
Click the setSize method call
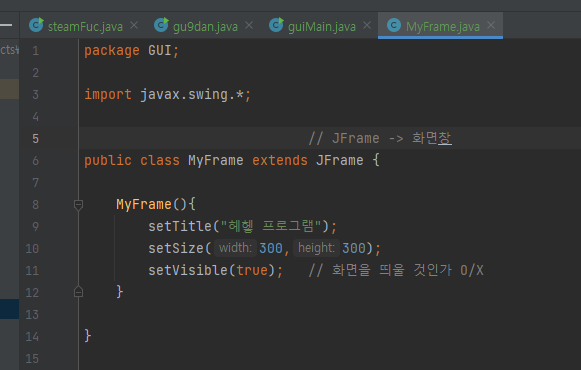point(176,248)
